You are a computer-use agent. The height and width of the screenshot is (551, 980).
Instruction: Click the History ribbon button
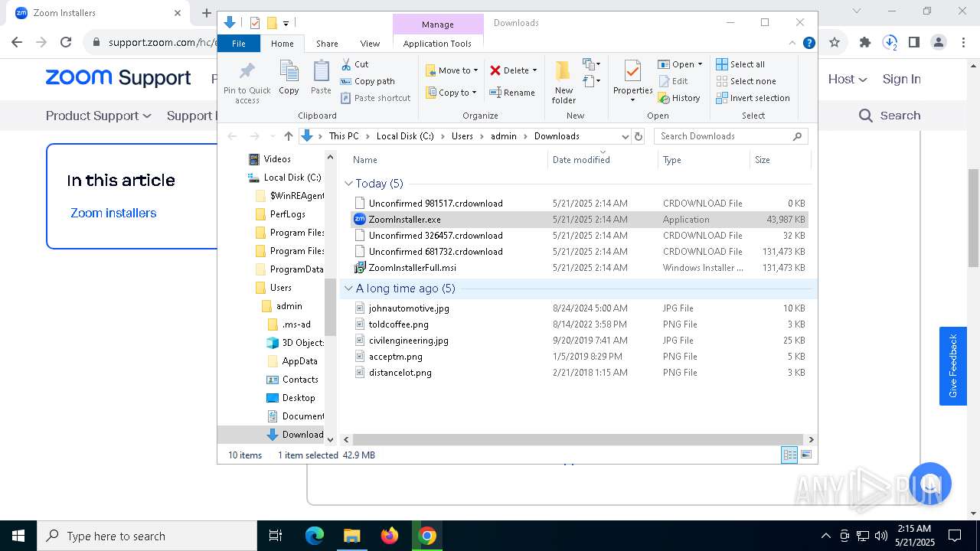[x=679, y=98]
